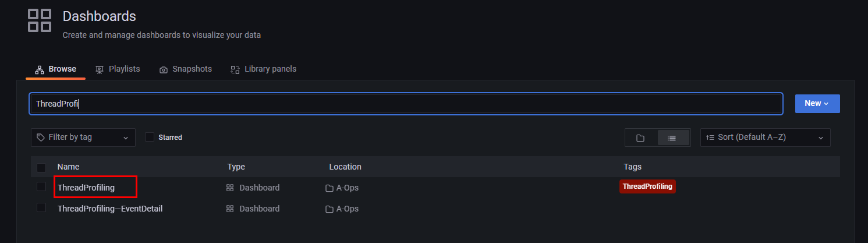This screenshot has width=868, height=243.
Task: Check the ThreadProfiling—EventDetail row checkbox
Action: (x=41, y=207)
